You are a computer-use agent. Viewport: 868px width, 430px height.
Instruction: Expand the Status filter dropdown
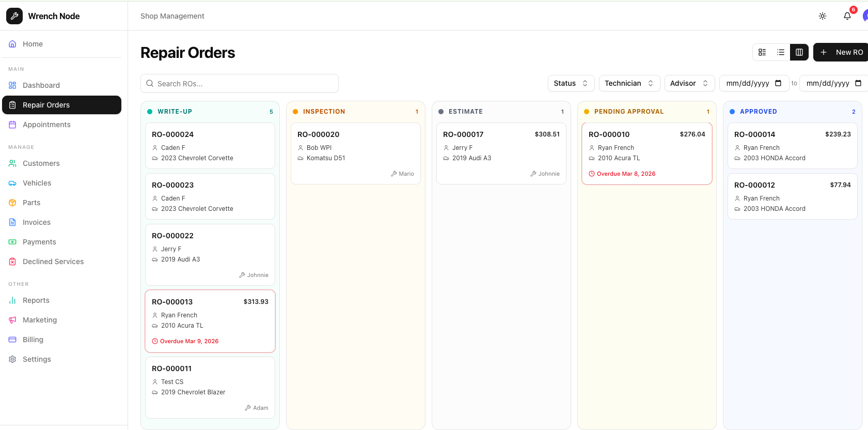point(571,83)
